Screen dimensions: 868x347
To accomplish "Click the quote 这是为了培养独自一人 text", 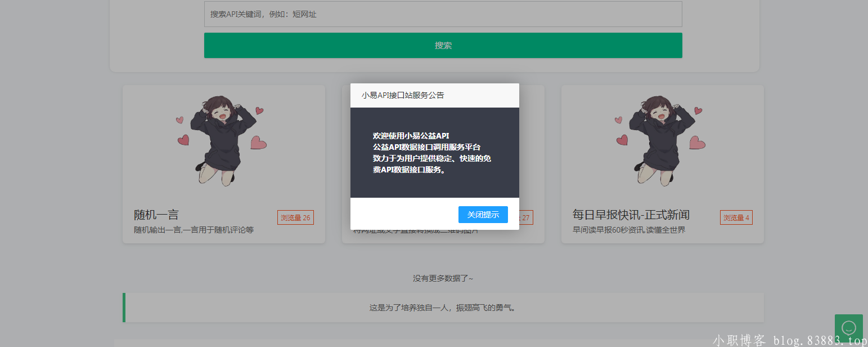I will click(443, 308).
